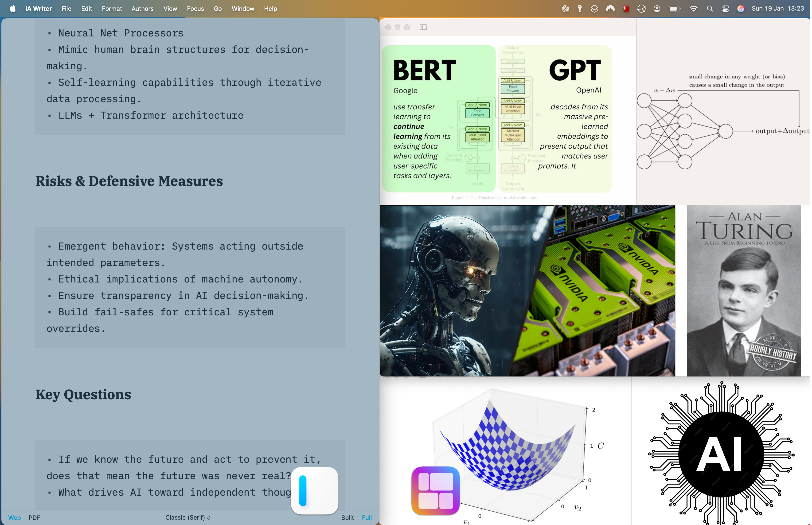
Task: Open Spotlight search magnifier
Action: (710, 8)
